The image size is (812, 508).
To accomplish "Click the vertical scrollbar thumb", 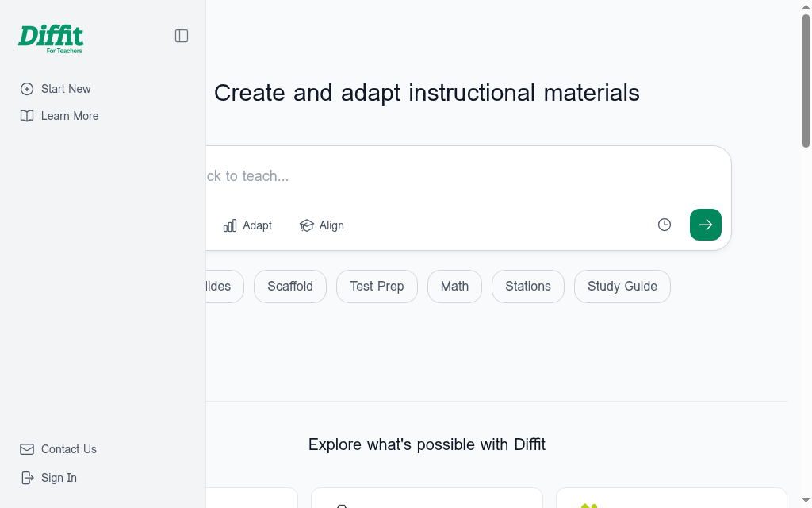I will 806,81.
